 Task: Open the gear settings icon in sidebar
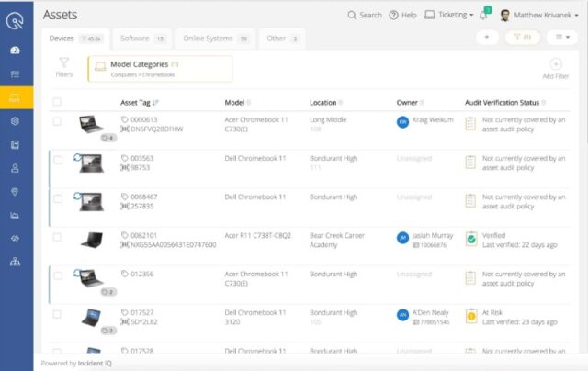tap(15, 121)
